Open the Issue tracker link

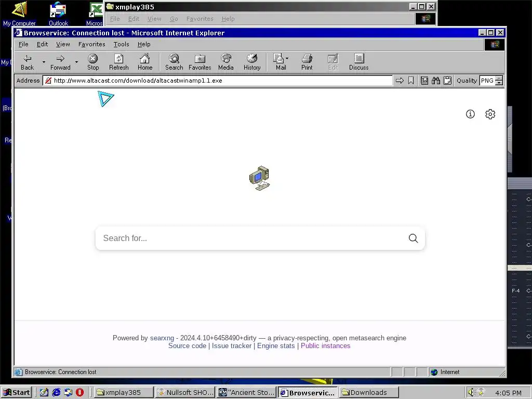(x=232, y=345)
